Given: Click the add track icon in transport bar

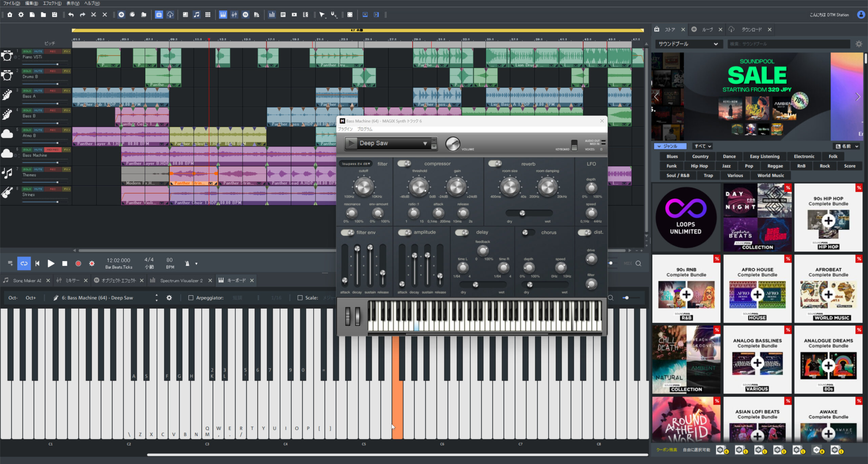Looking at the screenshot, I should tap(10, 263).
